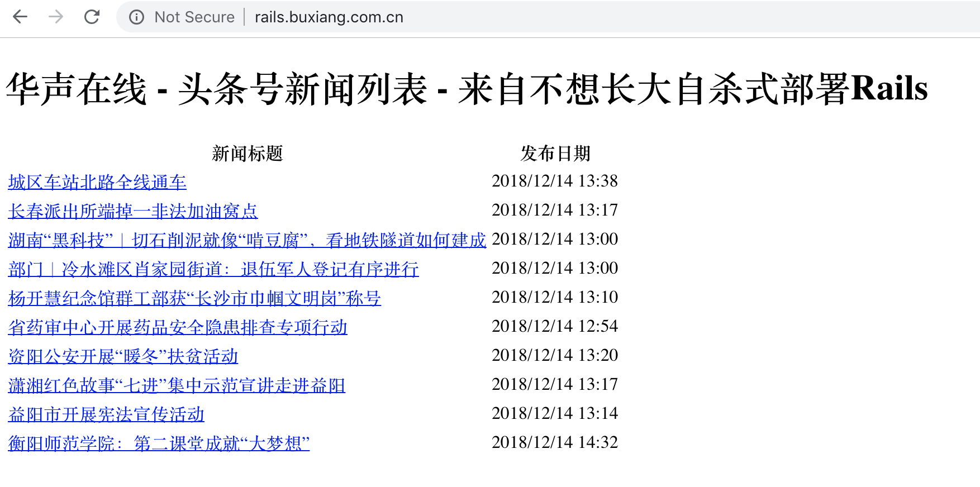This screenshot has height=487, width=980.
Task: Open link 益阳市开展宪法宣传活动
Action: click(106, 414)
